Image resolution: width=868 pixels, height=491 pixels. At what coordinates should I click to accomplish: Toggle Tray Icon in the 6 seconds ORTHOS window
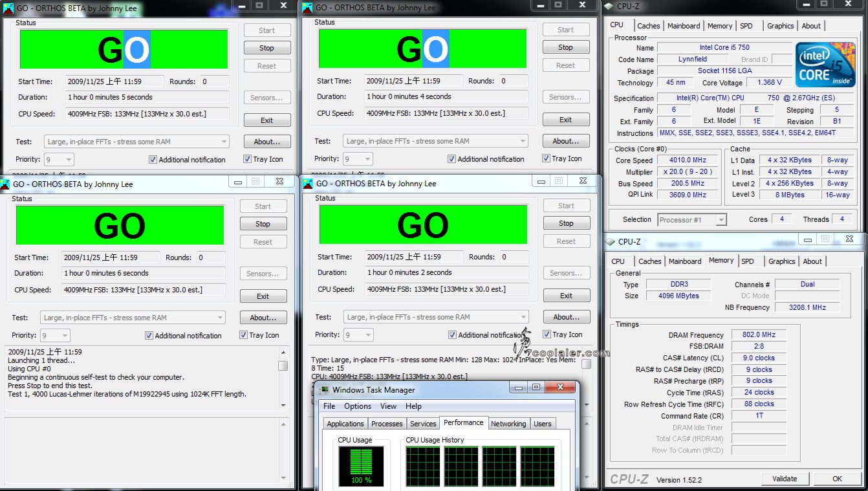(243, 335)
